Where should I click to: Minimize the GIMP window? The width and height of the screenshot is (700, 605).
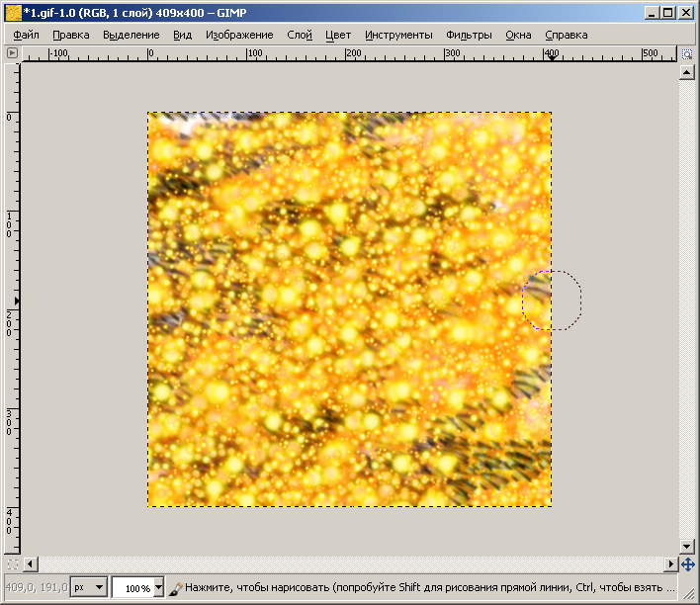(x=652, y=13)
